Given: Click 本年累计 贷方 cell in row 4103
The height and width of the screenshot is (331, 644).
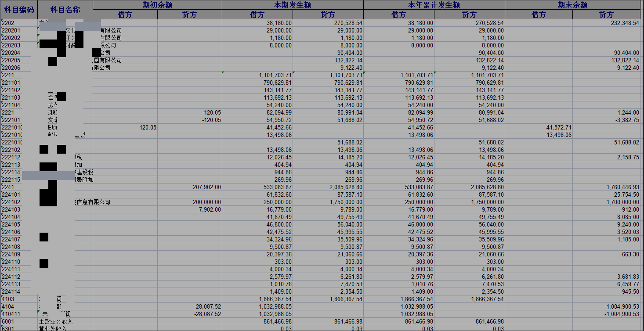Looking at the screenshot, I should tap(470, 299).
